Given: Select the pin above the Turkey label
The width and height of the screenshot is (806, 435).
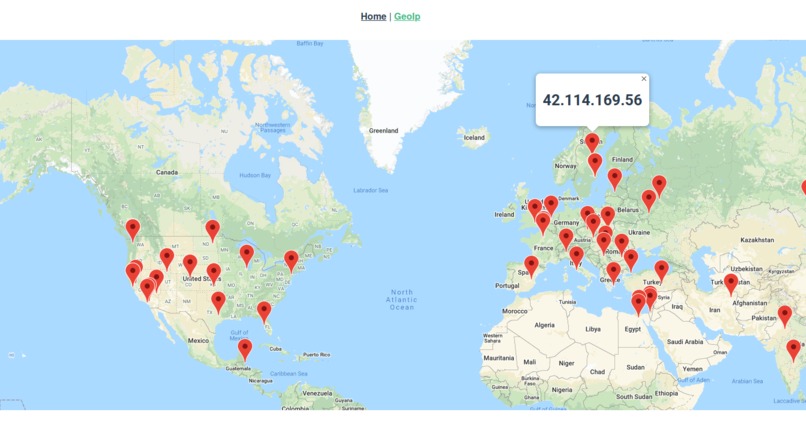Looking at the screenshot, I should [x=662, y=271].
